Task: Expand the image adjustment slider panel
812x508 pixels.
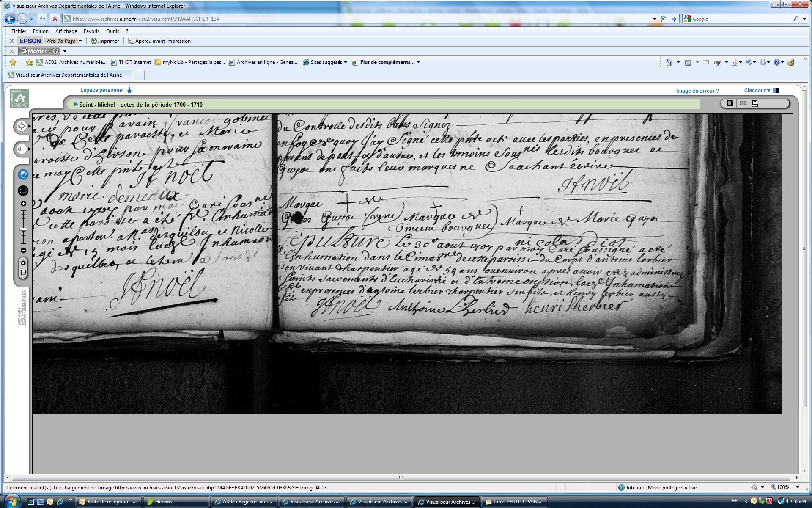Action: coord(22,149)
